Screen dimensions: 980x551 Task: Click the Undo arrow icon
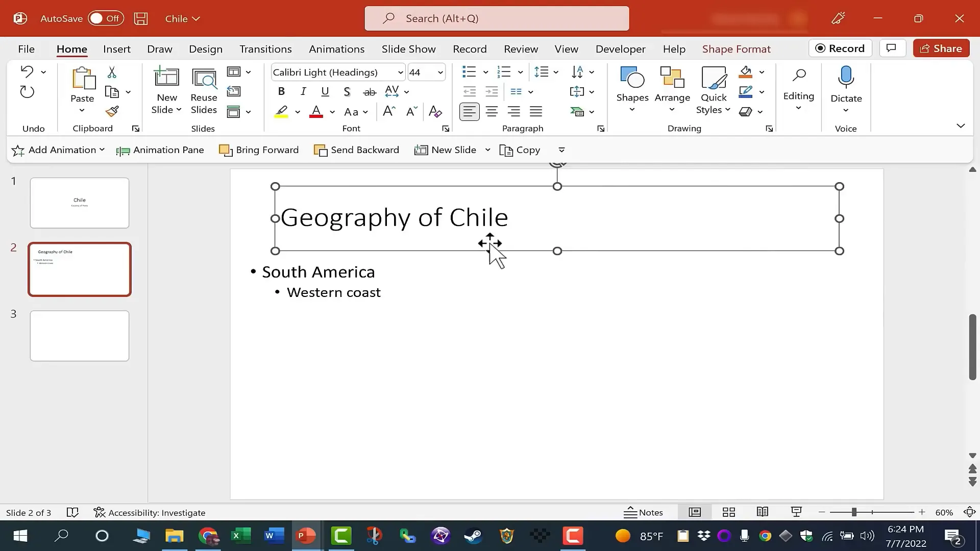tap(27, 71)
